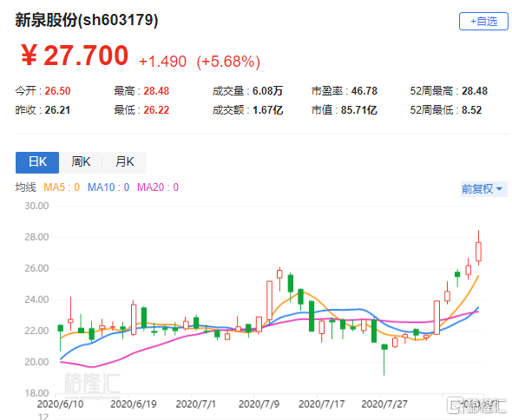Switch to the 周K weekly chart tab

click(81, 162)
